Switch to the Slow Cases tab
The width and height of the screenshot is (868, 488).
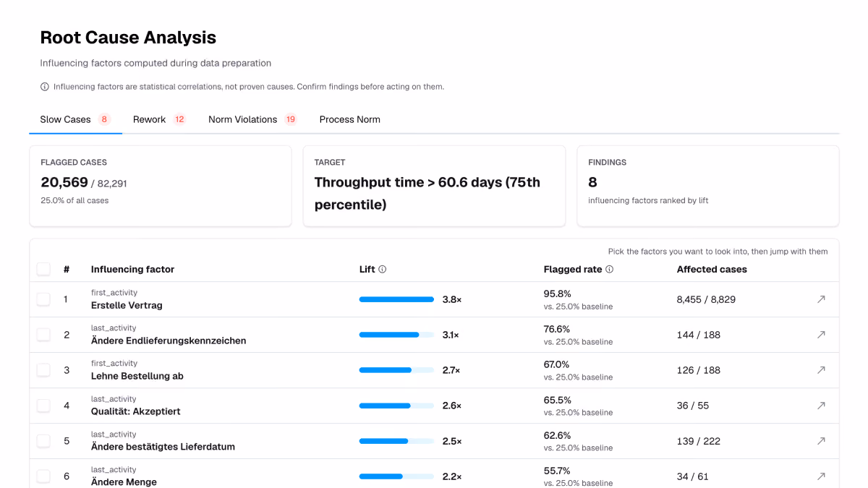pos(75,120)
